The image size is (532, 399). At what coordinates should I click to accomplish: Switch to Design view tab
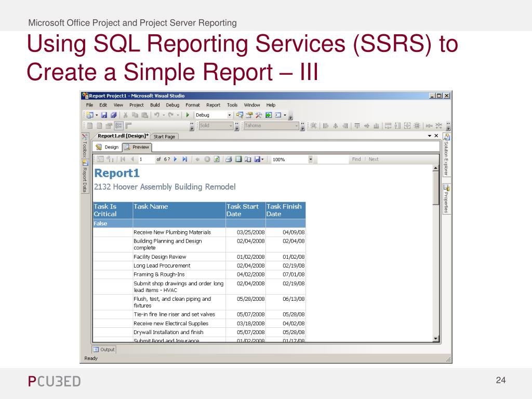(x=107, y=147)
